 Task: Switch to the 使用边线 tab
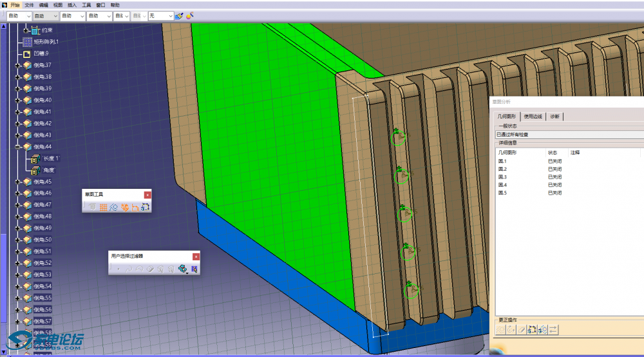coord(533,117)
